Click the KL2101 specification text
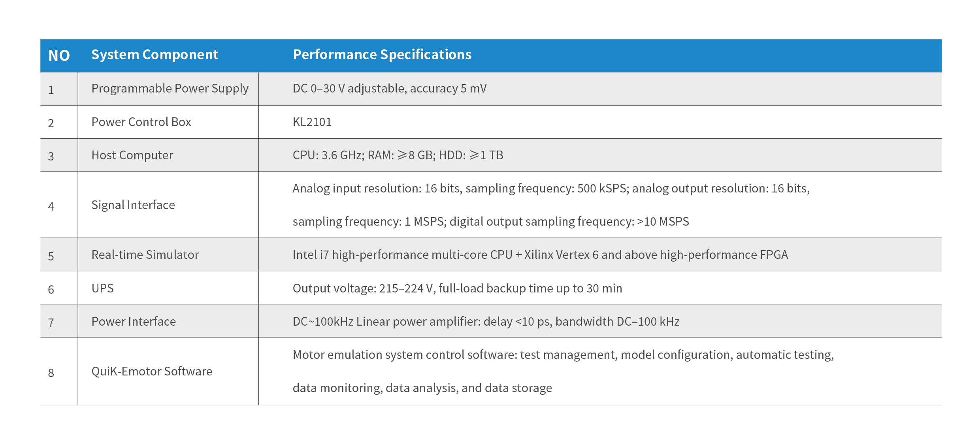The image size is (980, 445). [x=312, y=122]
